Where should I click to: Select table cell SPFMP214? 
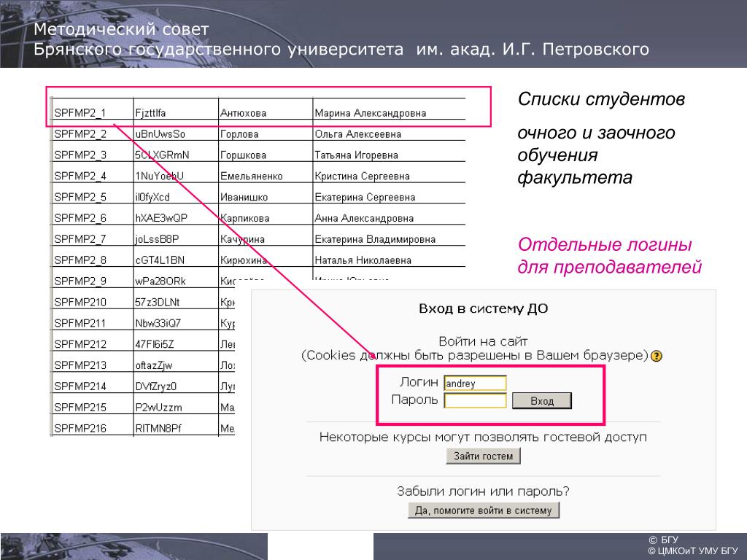(92, 382)
